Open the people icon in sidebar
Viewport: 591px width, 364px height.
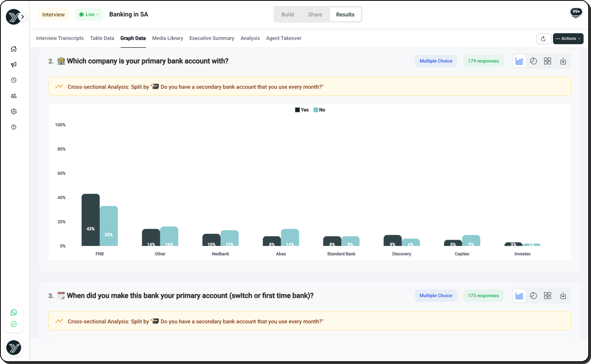[x=14, y=96]
